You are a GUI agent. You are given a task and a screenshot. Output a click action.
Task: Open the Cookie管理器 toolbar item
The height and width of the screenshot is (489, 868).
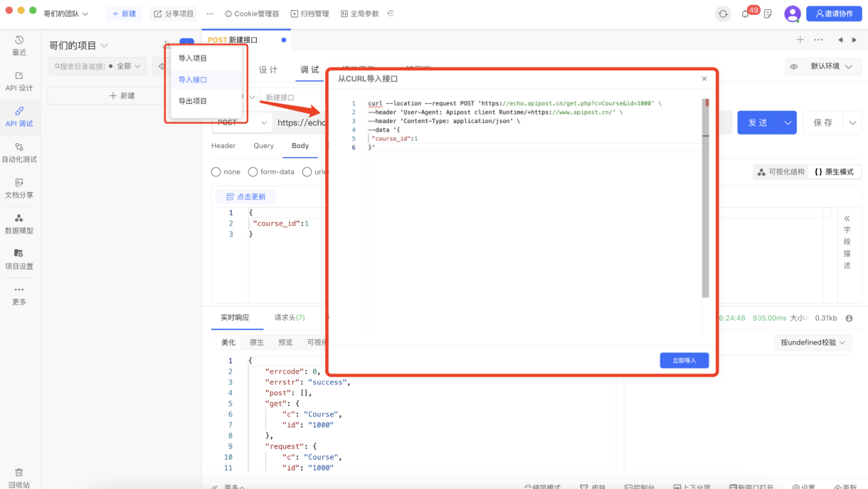252,14
